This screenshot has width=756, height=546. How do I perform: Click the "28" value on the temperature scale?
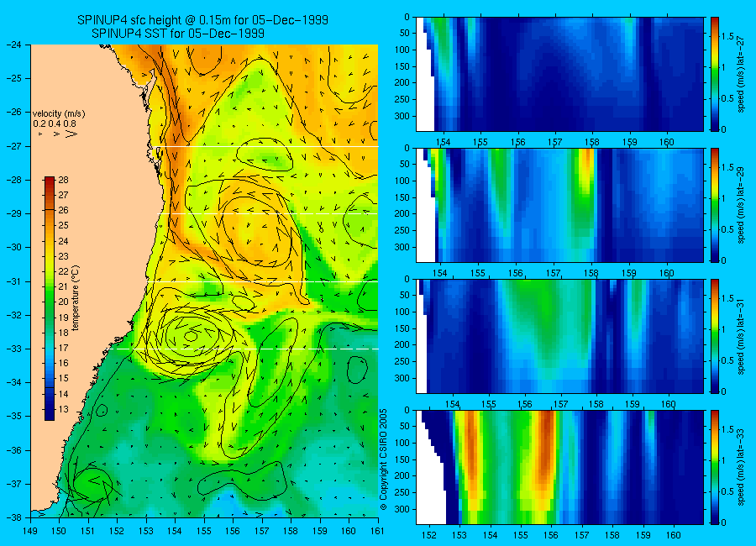(x=64, y=180)
